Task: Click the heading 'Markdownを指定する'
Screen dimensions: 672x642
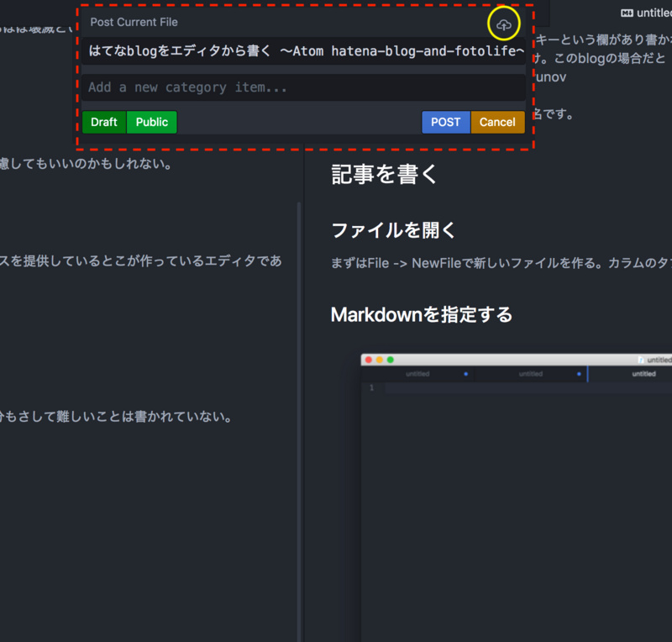Action: [x=422, y=315]
